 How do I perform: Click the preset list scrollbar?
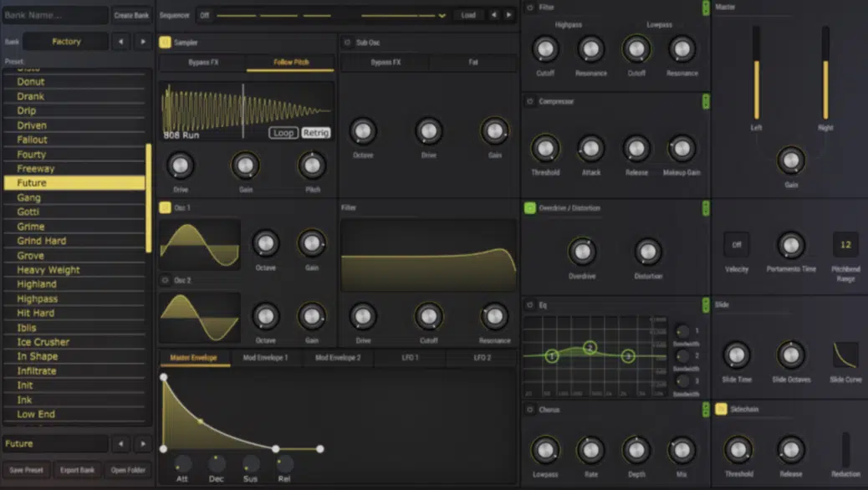[x=148, y=198]
